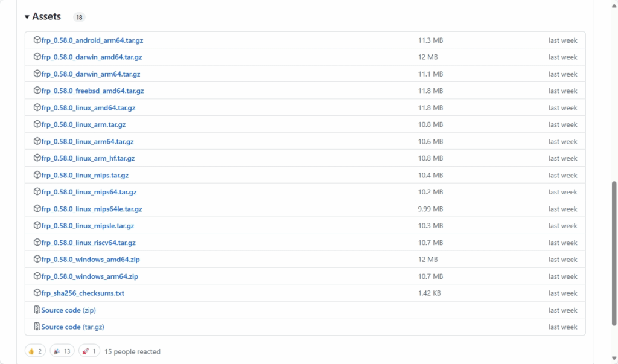Image resolution: width=618 pixels, height=364 pixels.
Task: Click package icon beside frp_0.58.0_windows_amd64.zip
Action: pyautogui.click(x=37, y=260)
